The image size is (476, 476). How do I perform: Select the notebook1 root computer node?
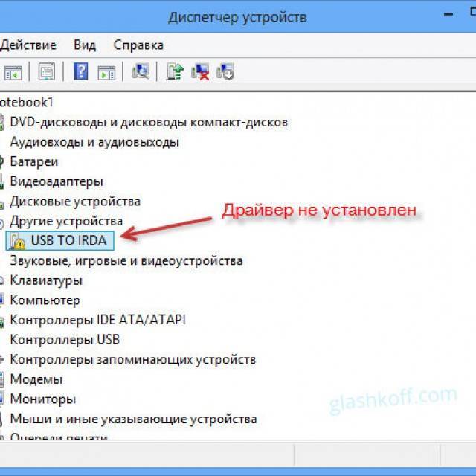pos(27,103)
